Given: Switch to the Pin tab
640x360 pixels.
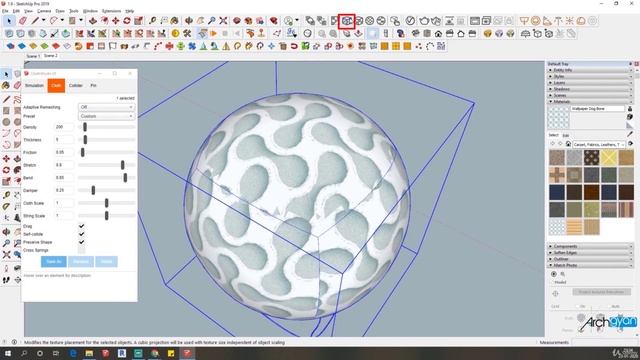Looking at the screenshot, I should (x=93, y=85).
